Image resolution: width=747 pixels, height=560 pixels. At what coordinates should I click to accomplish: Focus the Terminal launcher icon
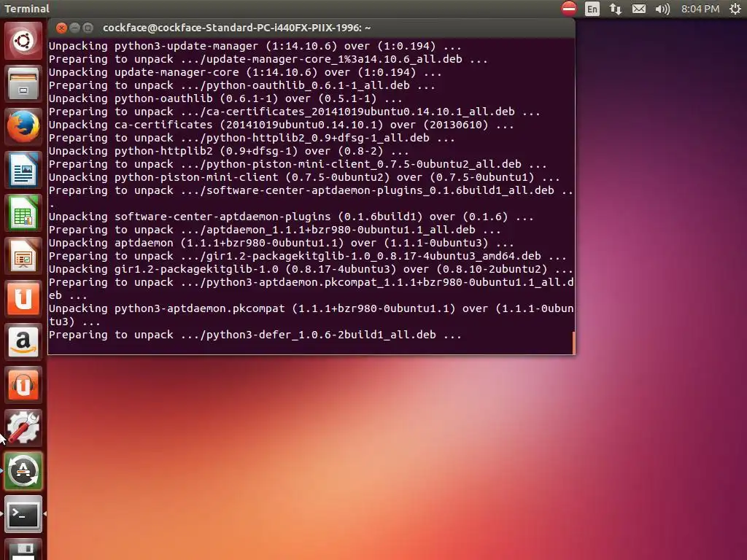tap(23, 514)
